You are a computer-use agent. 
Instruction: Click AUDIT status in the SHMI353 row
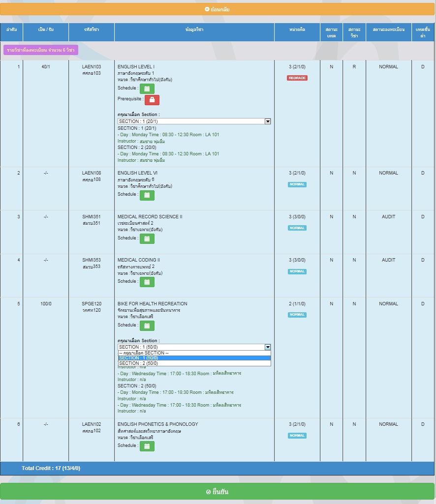[388, 260]
